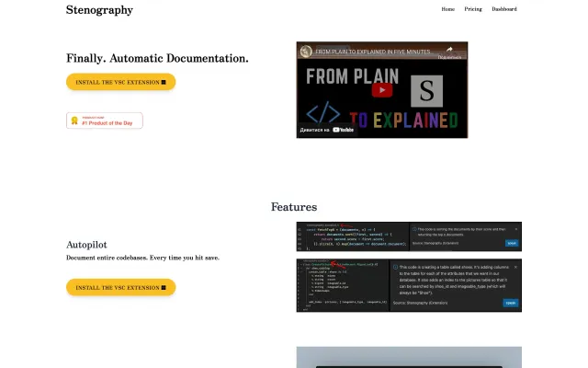The image size is (588, 368).
Task: Click 'Document entire codebases' description text
Action: (142, 258)
